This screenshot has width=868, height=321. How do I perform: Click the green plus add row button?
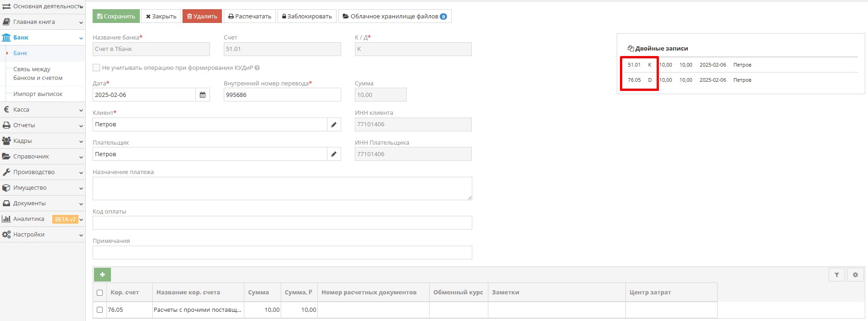[x=102, y=275]
